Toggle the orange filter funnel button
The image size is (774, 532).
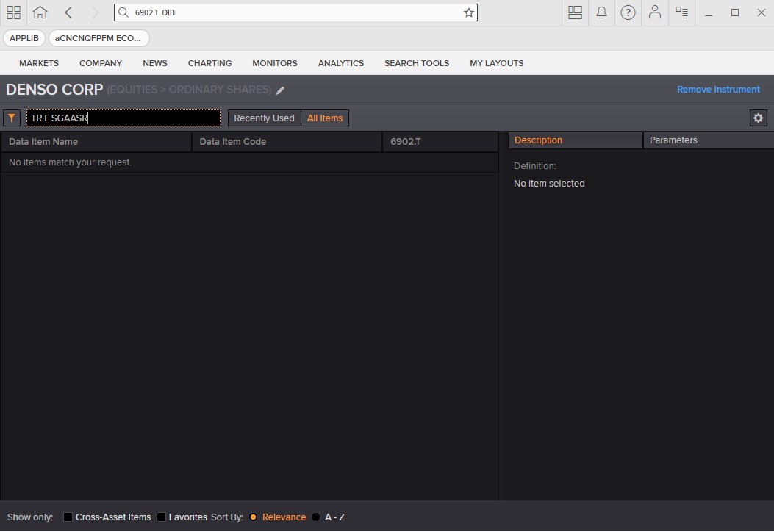(x=11, y=118)
